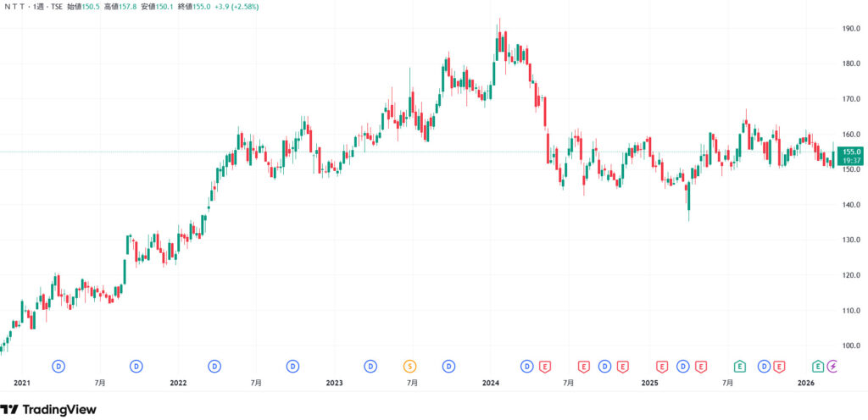Select the first dividend marker in early 2021

pos(59,367)
